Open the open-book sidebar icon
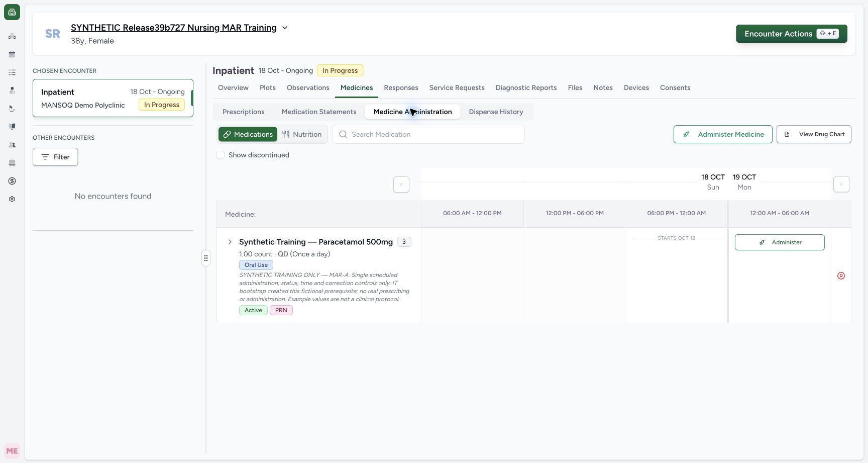The width and height of the screenshot is (868, 463). 12,127
